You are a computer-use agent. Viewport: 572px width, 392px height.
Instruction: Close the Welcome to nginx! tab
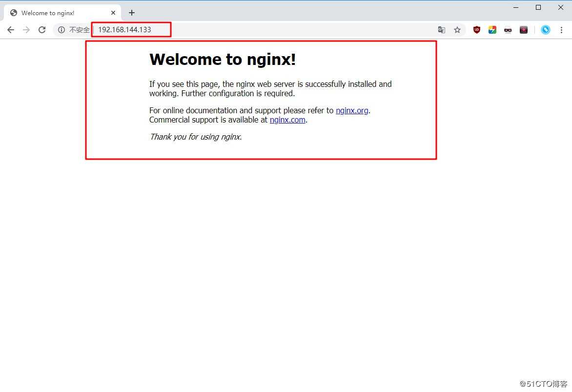point(113,13)
